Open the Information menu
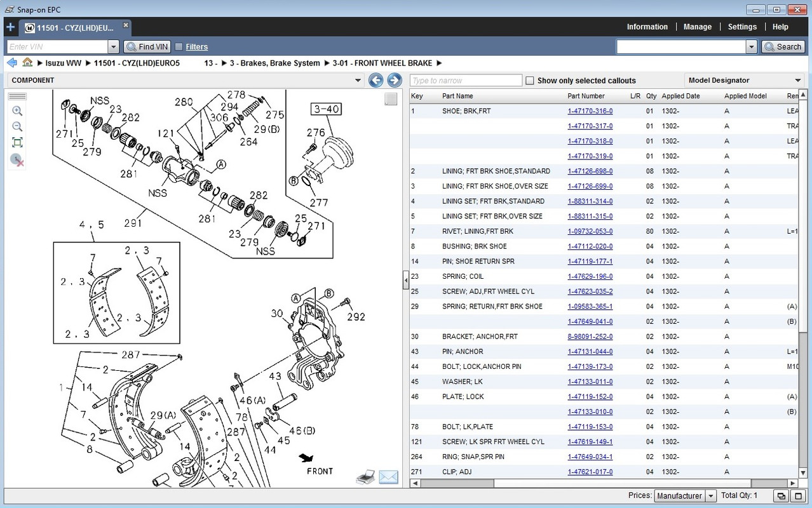The width and height of the screenshot is (812, 508). [x=647, y=27]
